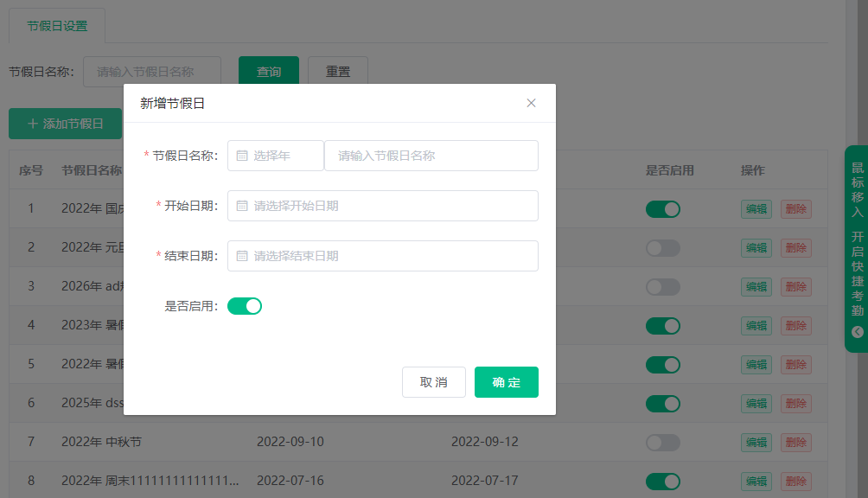Screen dimensions: 868x498
Task: Disable the toggle for 2022年 国庆 row
Action: 663,208
